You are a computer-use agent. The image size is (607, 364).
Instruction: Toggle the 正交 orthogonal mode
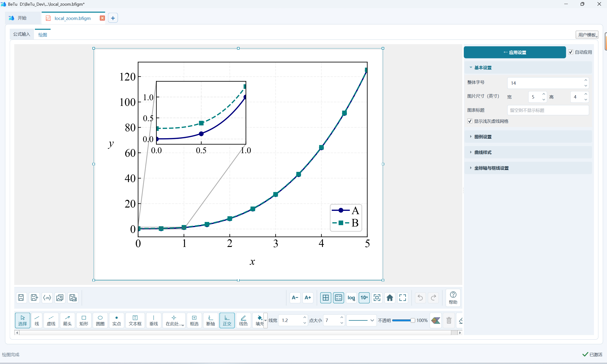click(x=227, y=320)
